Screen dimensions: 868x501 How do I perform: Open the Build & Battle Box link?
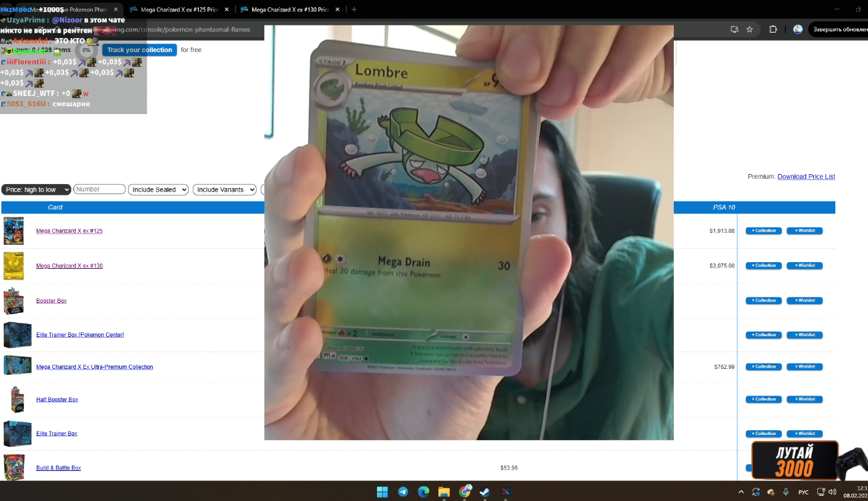click(59, 468)
